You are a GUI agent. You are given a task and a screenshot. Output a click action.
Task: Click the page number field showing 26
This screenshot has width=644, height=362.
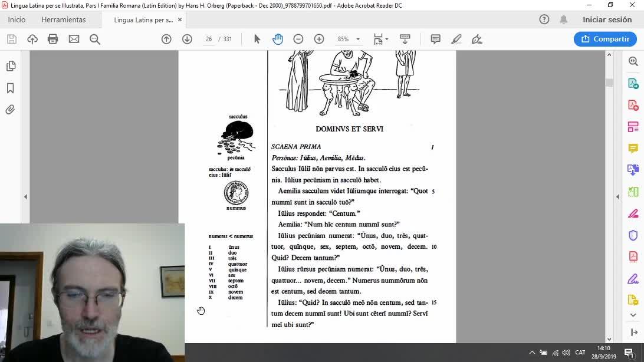tap(209, 39)
